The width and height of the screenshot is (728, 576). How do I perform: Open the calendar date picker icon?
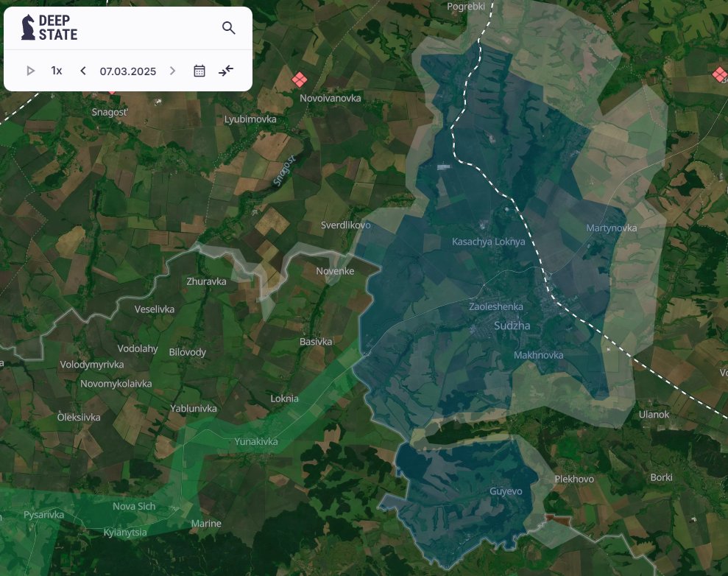click(199, 71)
